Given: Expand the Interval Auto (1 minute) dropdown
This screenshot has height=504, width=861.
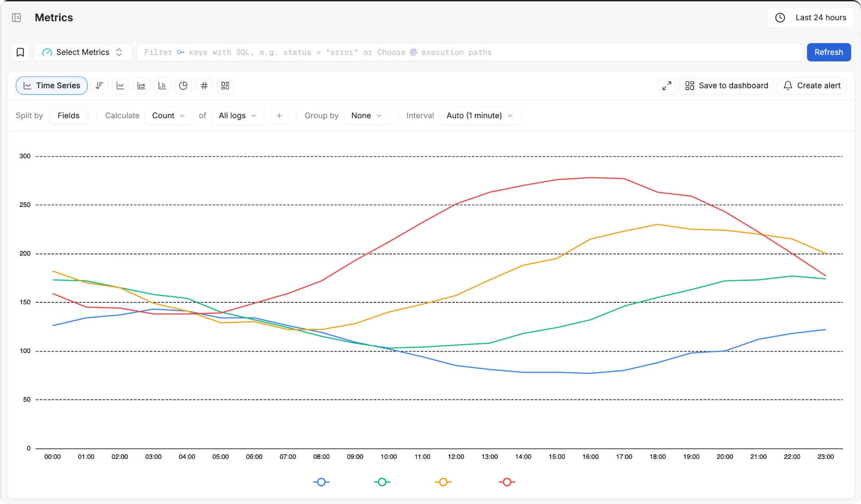Looking at the screenshot, I should click(480, 116).
